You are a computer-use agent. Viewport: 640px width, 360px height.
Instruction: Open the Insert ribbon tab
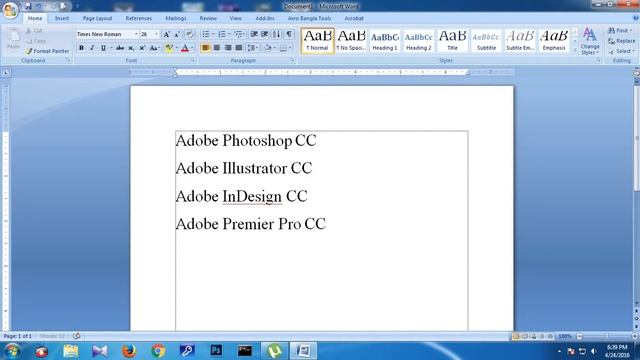click(62, 18)
